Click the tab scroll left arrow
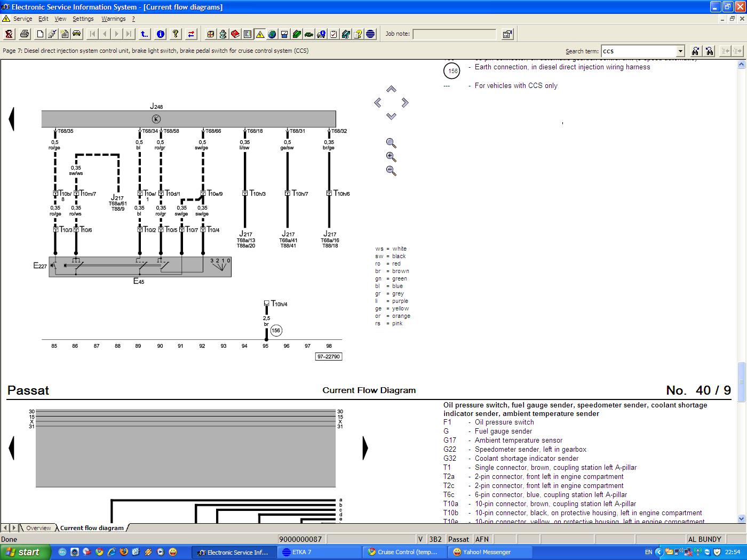Screen dimensions: 747x560 [5, 527]
